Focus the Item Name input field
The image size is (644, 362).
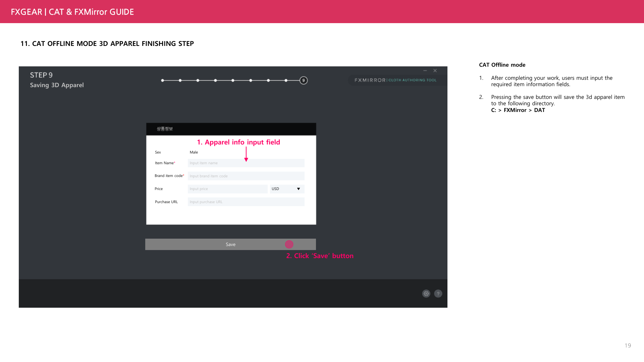[x=246, y=163]
